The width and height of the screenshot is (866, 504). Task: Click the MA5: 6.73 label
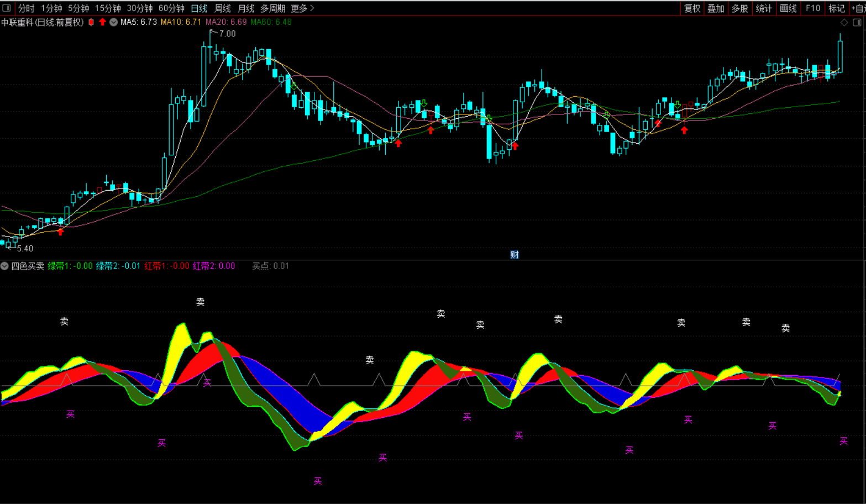pos(139,22)
